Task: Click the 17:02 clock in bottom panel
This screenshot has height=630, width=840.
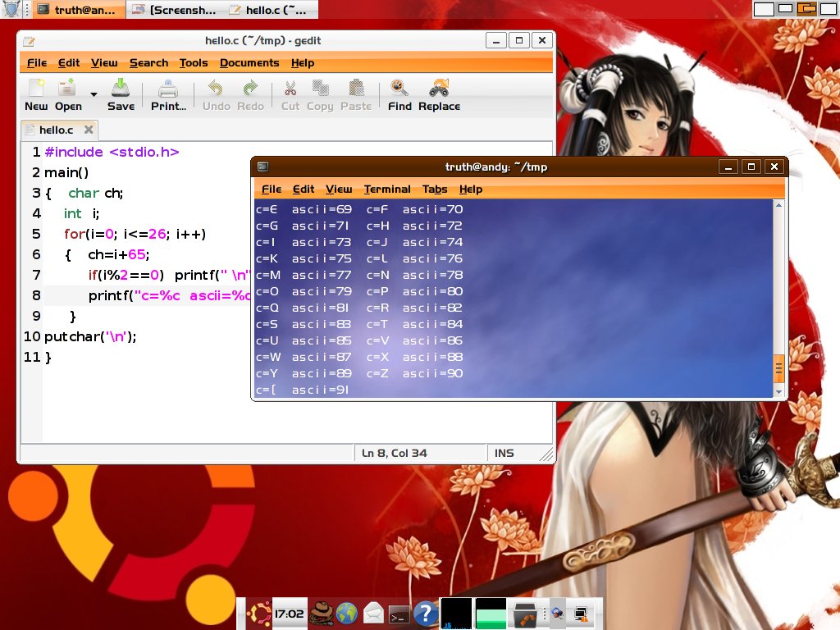Action: tap(290, 614)
